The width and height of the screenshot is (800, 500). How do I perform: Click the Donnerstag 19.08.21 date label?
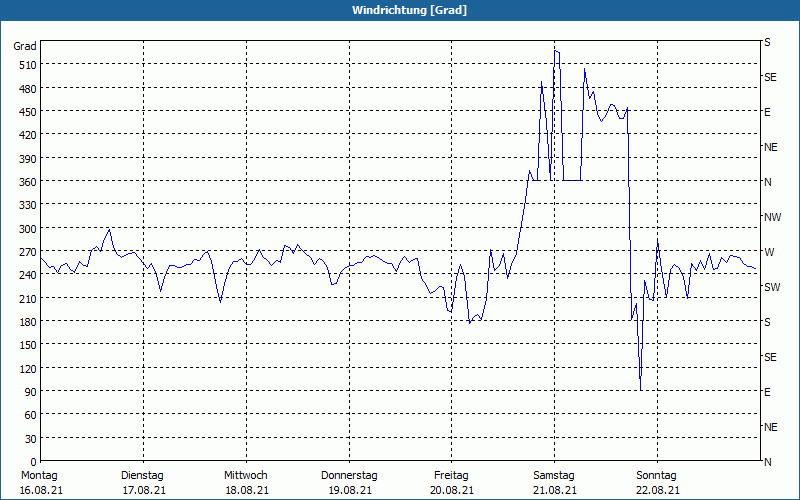tap(349, 482)
